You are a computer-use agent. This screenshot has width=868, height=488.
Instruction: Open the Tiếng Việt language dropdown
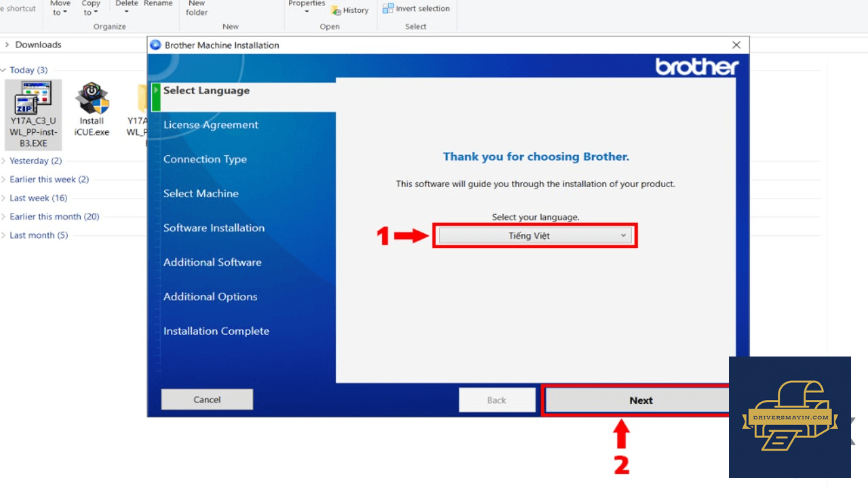(x=535, y=236)
